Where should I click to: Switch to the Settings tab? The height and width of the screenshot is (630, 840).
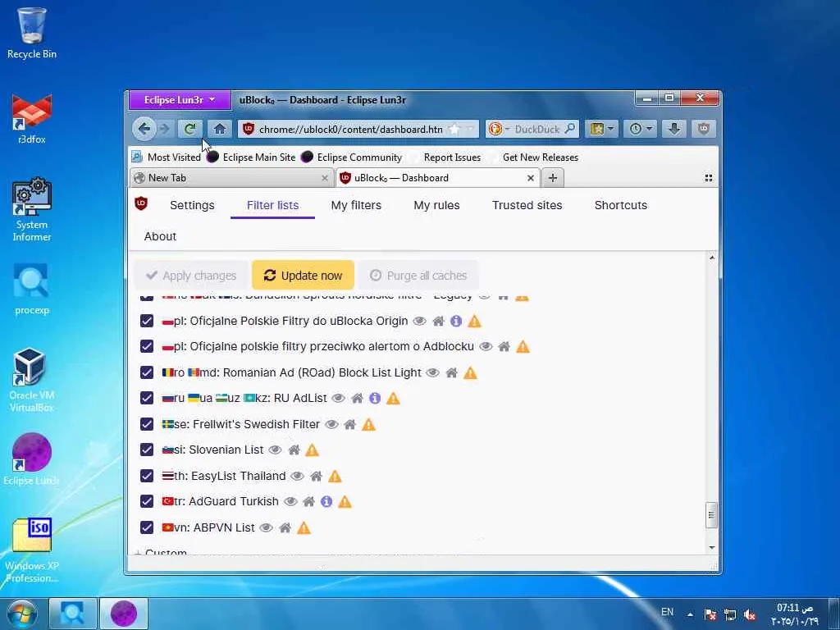[x=192, y=205]
